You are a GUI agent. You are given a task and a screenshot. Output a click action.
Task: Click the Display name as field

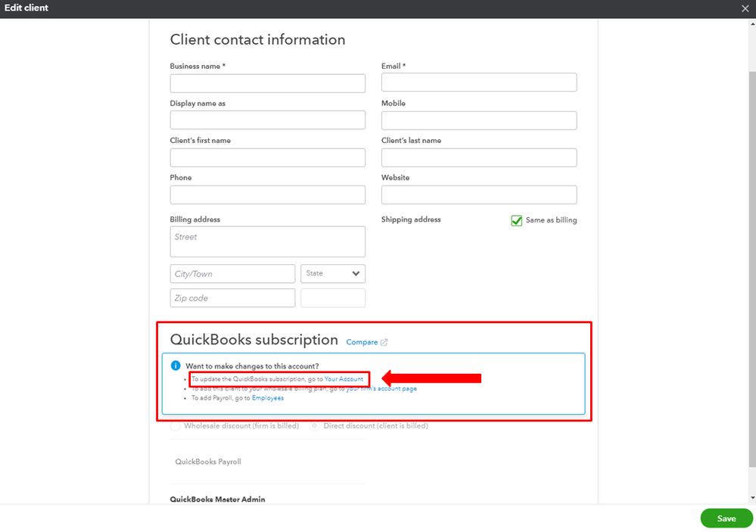(x=268, y=120)
